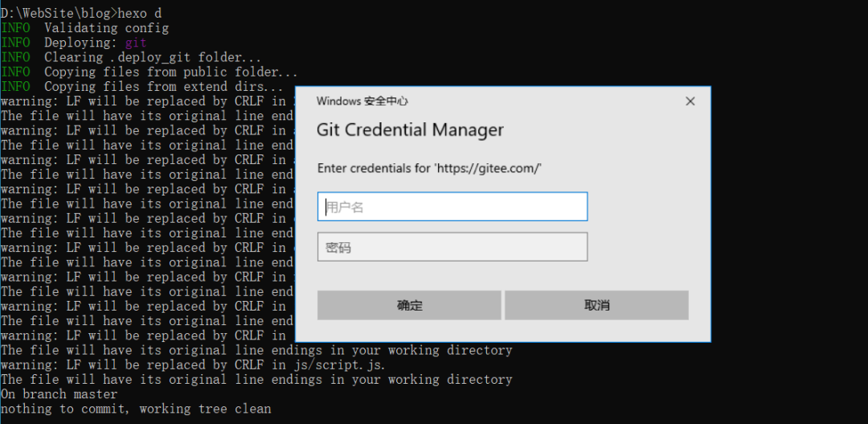Click the warning line mentioning js/script.js

[x=193, y=364]
